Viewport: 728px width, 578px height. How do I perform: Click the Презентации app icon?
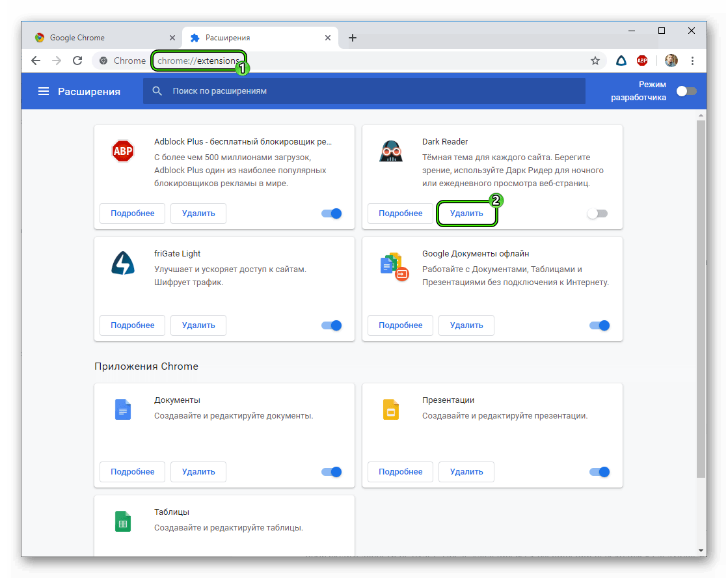[391, 409]
